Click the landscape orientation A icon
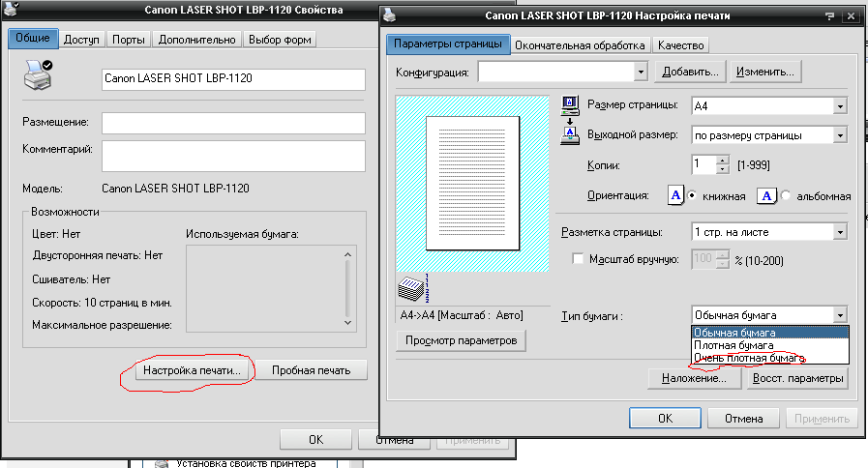This screenshot has width=868, height=468. click(766, 196)
